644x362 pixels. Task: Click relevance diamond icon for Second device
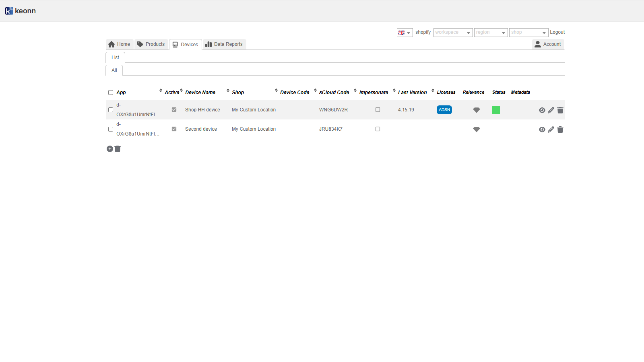pos(476,130)
